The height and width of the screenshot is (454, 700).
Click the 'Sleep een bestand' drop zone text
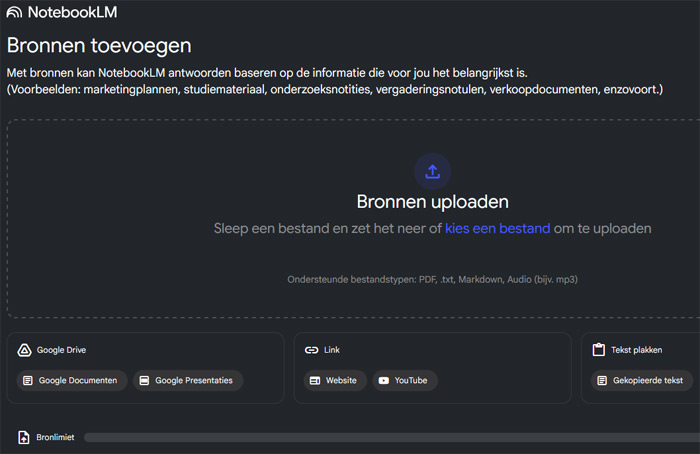(x=432, y=229)
